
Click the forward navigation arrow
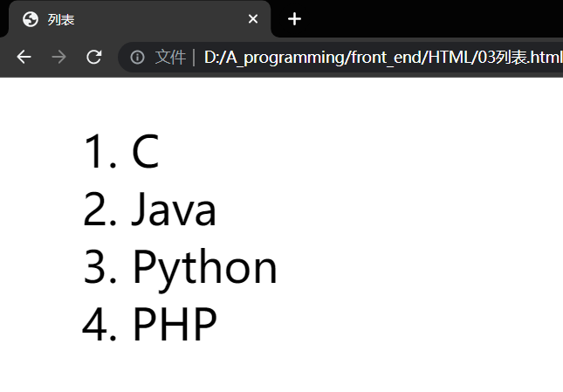pos(58,57)
